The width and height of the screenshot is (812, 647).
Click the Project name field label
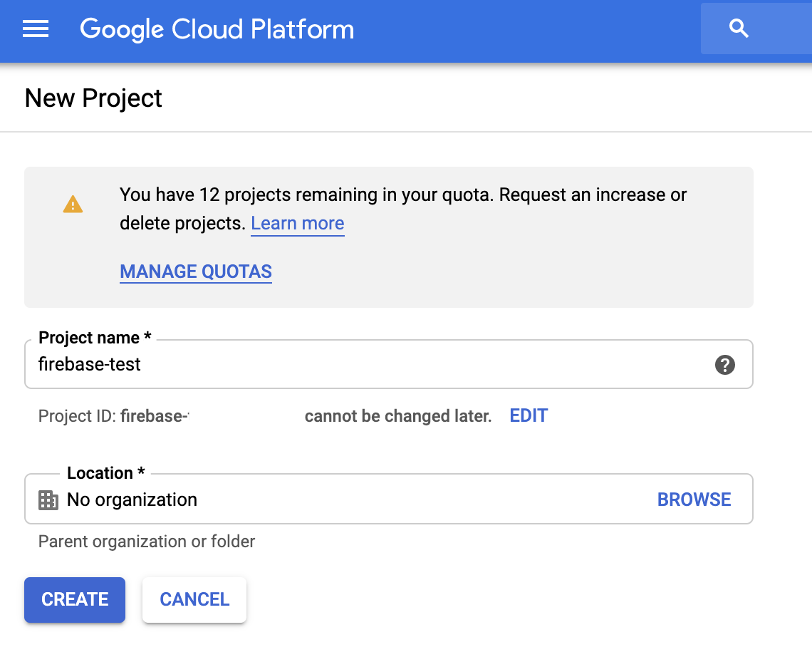pos(95,338)
